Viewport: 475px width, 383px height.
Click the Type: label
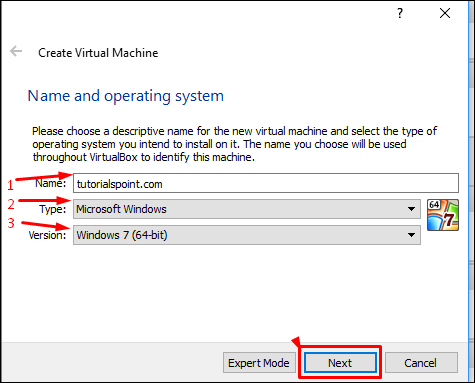pyautogui.click(x=53, y=209)
